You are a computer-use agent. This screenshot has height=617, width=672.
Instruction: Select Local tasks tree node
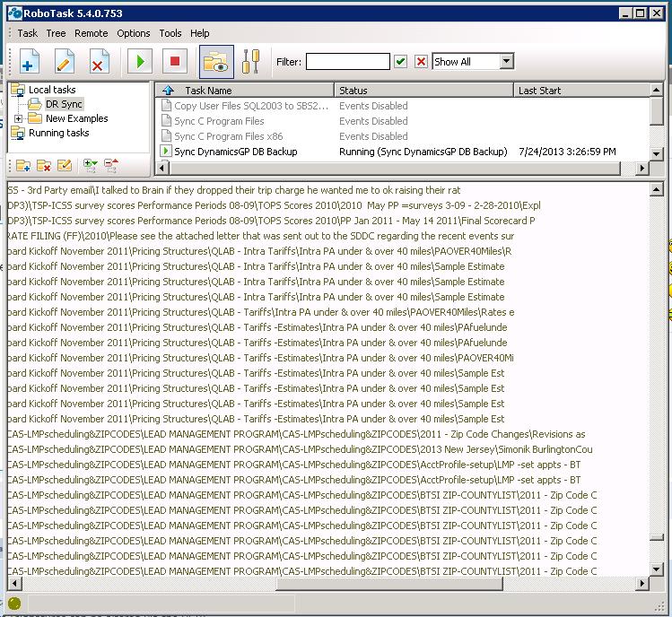[x=52, y=90]
